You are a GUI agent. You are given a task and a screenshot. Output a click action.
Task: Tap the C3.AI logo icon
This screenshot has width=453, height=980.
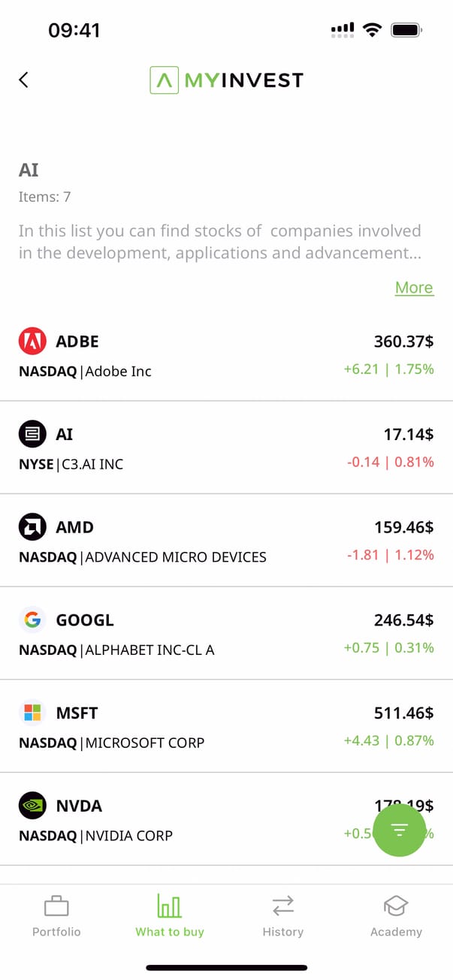click(32, 434)
